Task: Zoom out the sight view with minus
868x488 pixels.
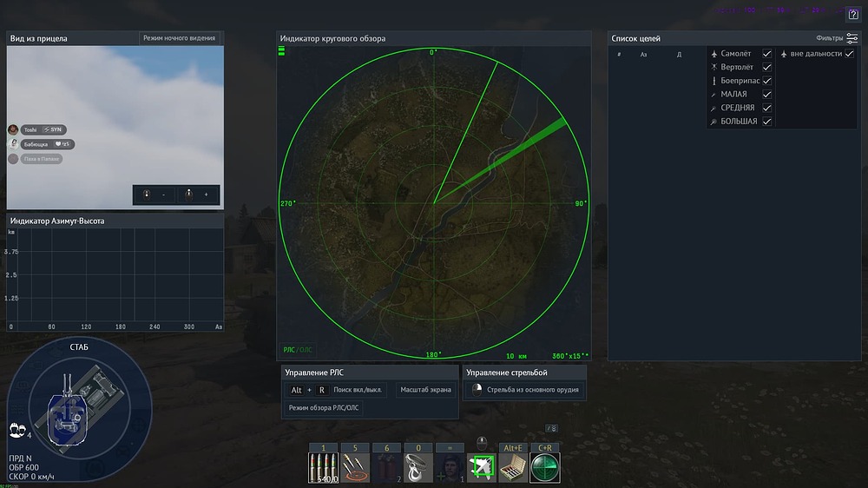Action: point(155,195)
